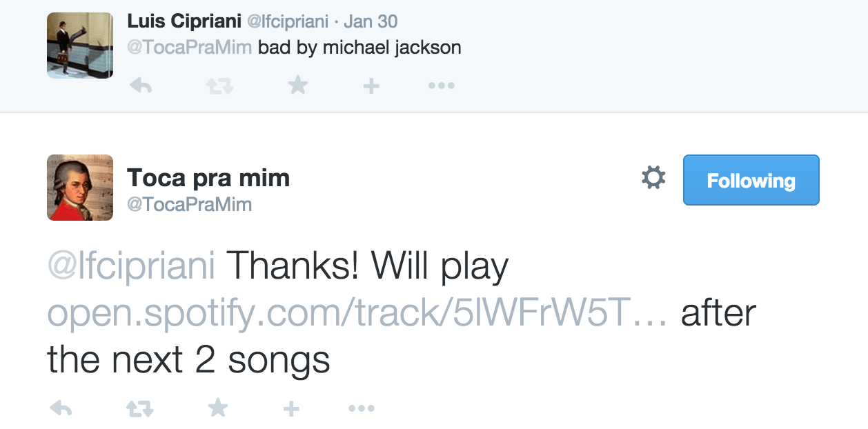The image size is (868, 429).
Task: Open Toca pra mim profile name
Action: [x=208, y=178]
